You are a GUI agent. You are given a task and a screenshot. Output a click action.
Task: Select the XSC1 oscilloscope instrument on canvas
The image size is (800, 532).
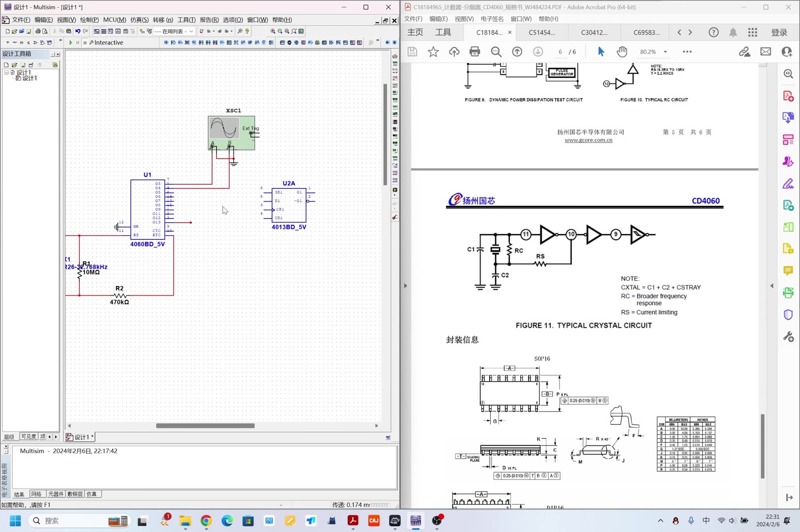tap(232, 133)
